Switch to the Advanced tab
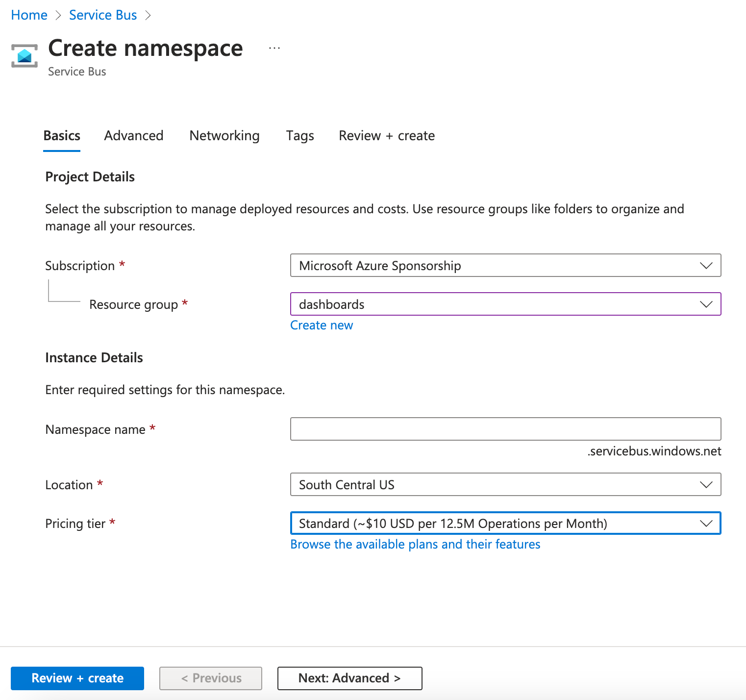The height and width of the screenshot is (700, 746). pyautogui.click(x=133, y=136)
